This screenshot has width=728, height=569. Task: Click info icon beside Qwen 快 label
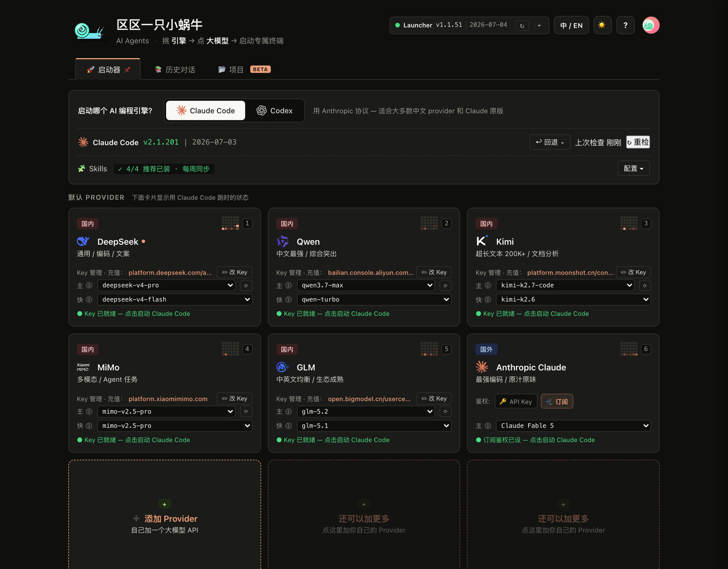[288, 300]
